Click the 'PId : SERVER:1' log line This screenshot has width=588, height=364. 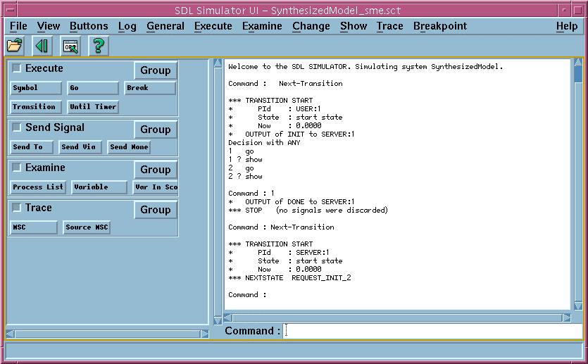(279, 252)
